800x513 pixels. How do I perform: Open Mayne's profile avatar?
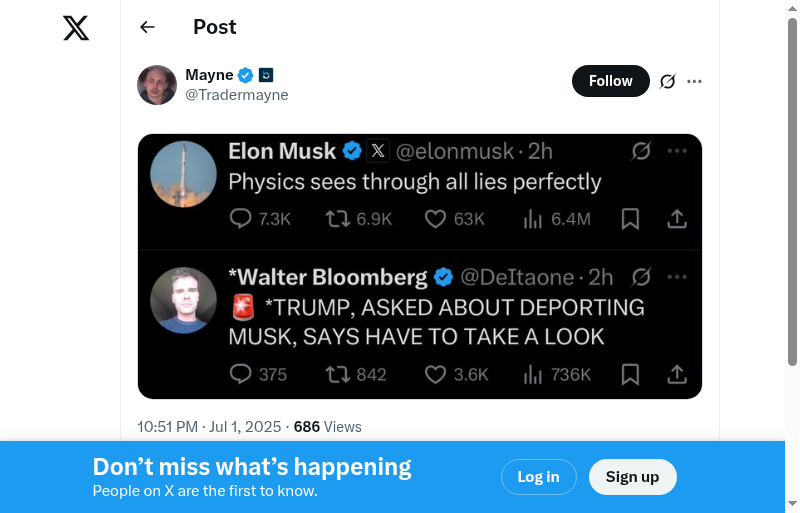click(157, 85)
